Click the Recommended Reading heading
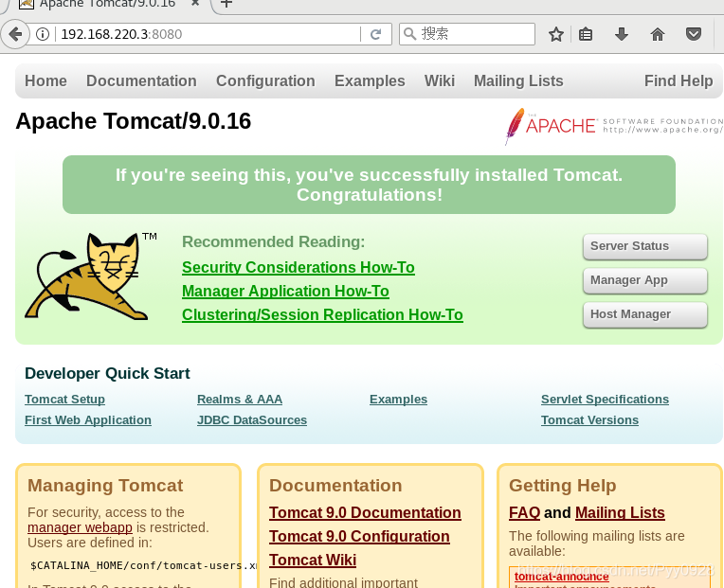Image resolution: width=724 pixels, height=588 pixels. pyautogui.click(x=273, y=241)
